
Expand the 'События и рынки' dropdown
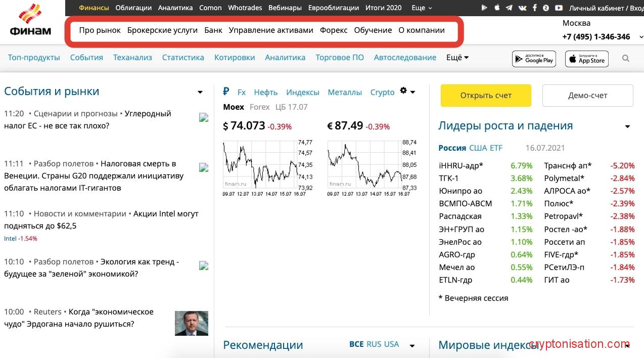point(200,92)
